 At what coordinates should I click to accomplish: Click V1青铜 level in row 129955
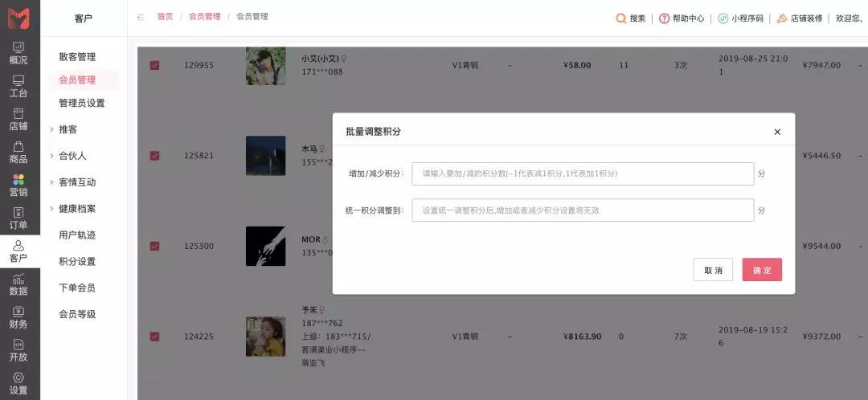(x=465, y=65)
